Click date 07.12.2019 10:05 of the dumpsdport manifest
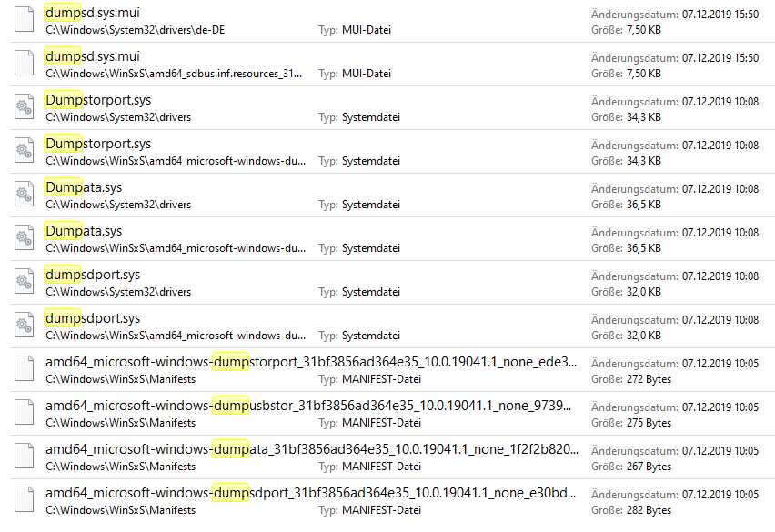Image resolution: width=775 pixels, height=532 pixels. coord(720,495)
